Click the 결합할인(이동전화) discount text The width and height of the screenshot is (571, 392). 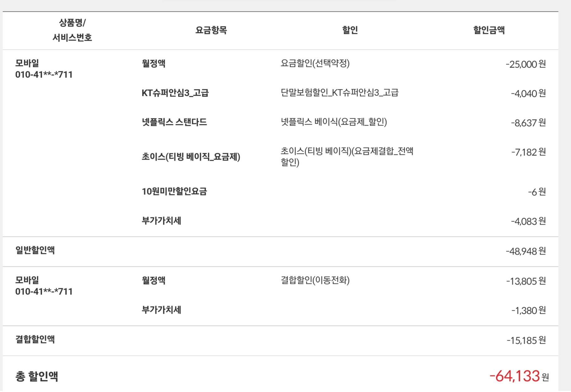315,280
